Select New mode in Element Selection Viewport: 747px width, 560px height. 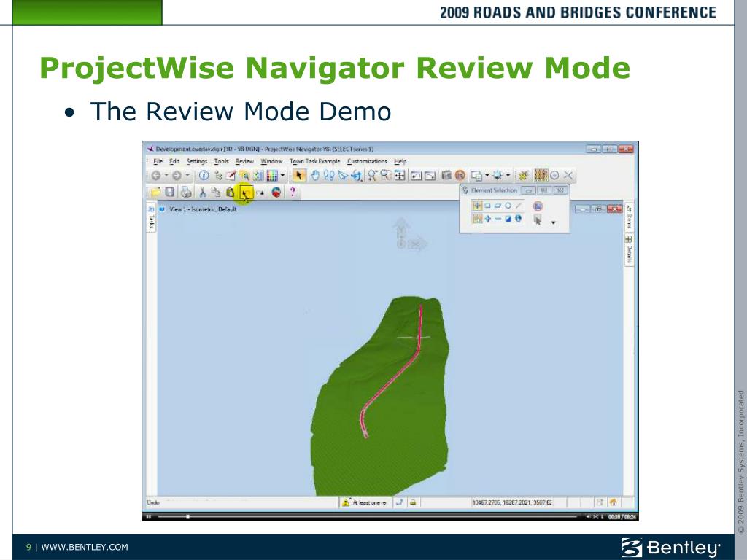[x=477, y=219]
